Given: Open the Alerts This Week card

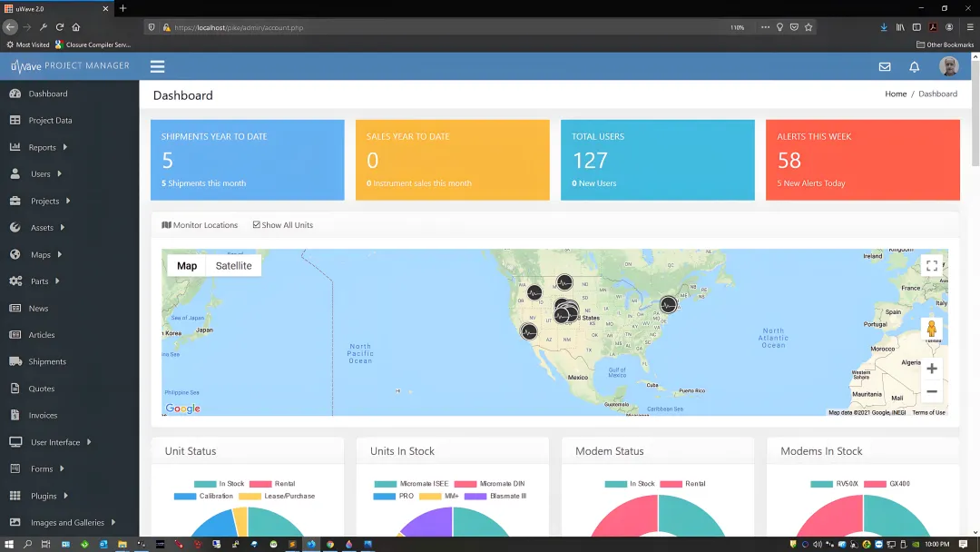Looking at the screenshot, I should click(863, 160).
